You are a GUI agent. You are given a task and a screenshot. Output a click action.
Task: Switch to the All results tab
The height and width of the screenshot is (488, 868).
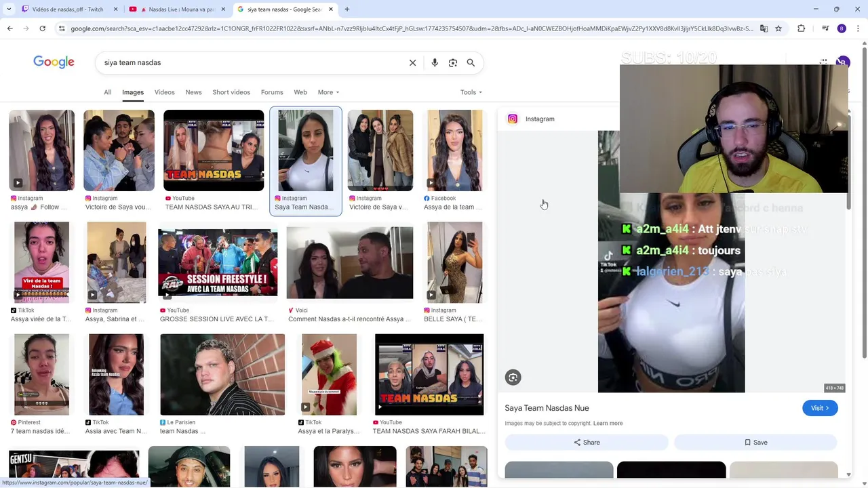(107, 92)
